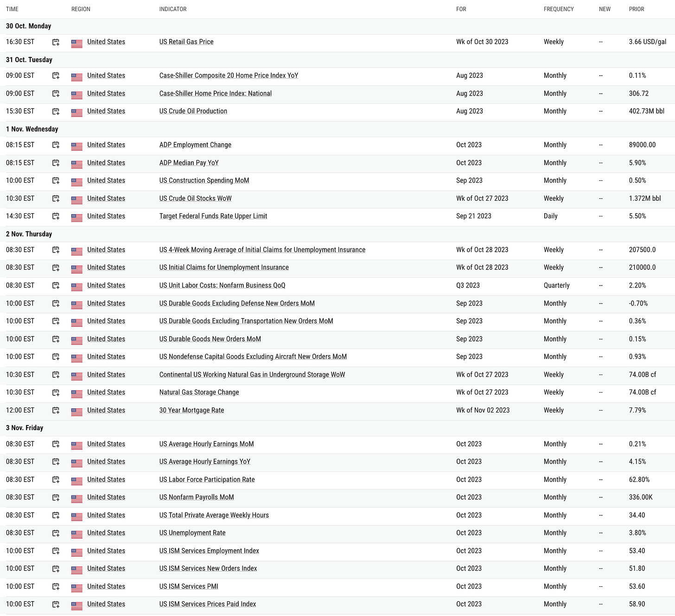This screenshot has height=616, width=675.
Task: Click the TIME column header
Action: point(12,9)
